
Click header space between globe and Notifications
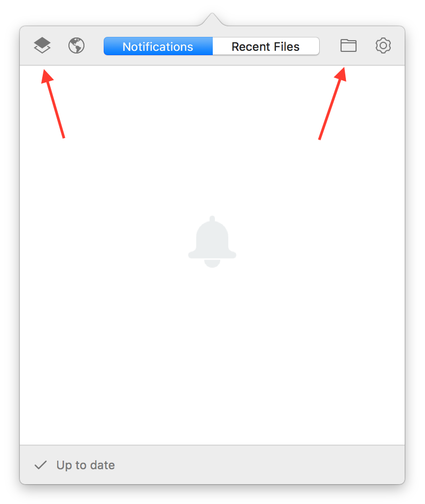pos(95,45)
